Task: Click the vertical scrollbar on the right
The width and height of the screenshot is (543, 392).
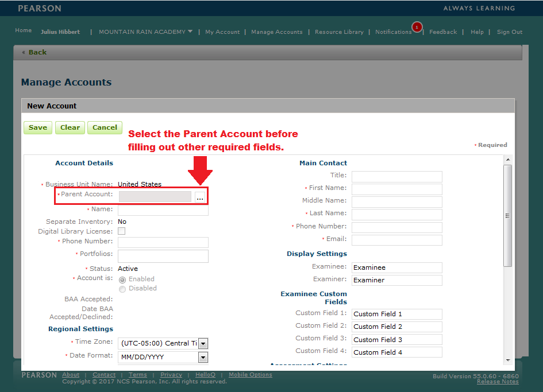Action: 507,215
